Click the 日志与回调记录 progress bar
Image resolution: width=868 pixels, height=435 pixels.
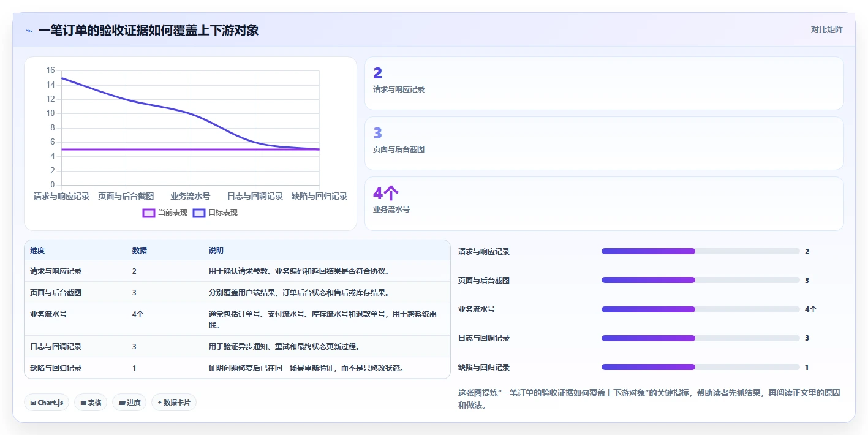(x=701, y=338)
